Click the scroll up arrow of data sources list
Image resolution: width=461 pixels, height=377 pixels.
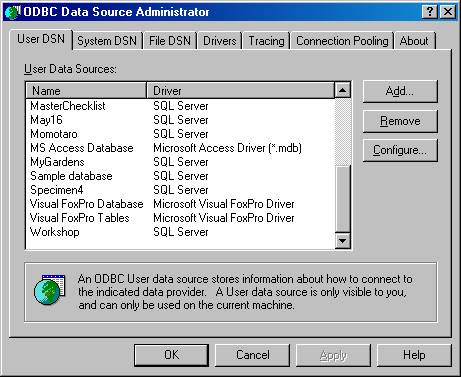(x=342, y=90)
